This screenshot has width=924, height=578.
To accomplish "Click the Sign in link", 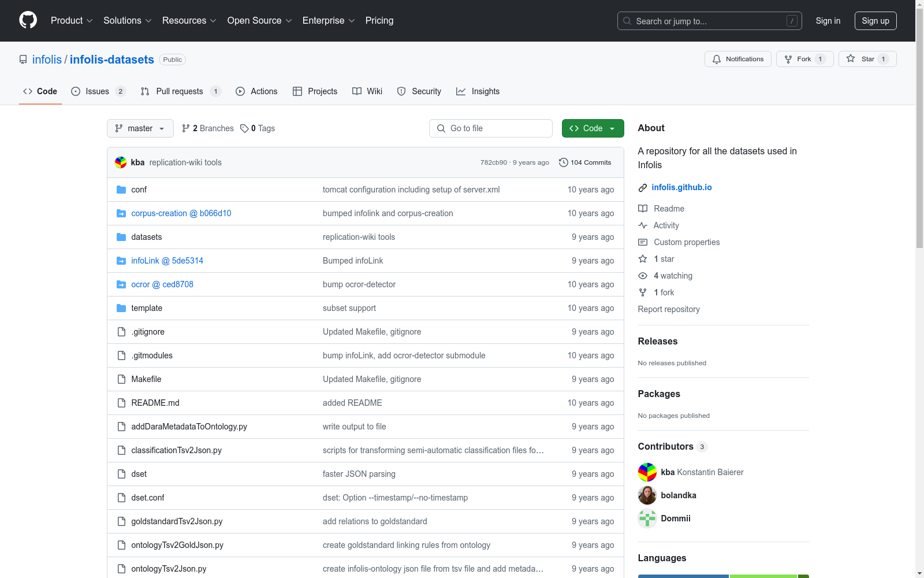I will [828, 21].
